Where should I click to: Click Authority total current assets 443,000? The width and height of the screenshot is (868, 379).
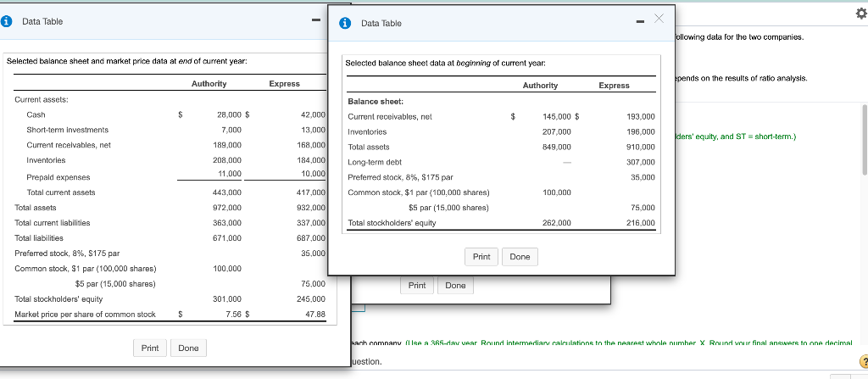227,192
